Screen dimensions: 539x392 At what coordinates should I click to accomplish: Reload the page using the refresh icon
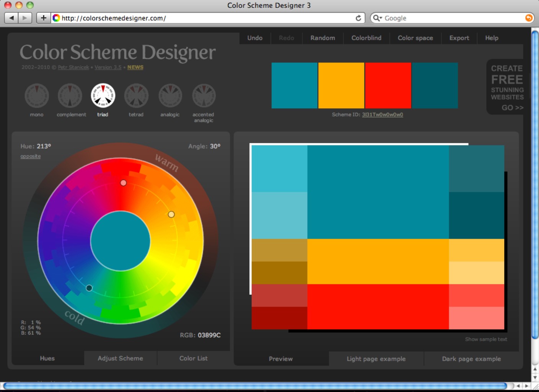(x=358, y=18)
